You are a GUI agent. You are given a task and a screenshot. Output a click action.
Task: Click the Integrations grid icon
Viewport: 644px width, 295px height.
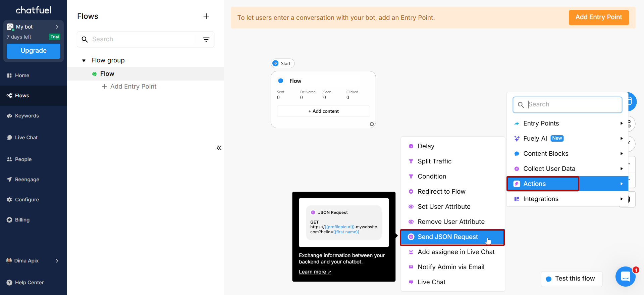coord(517,199)
